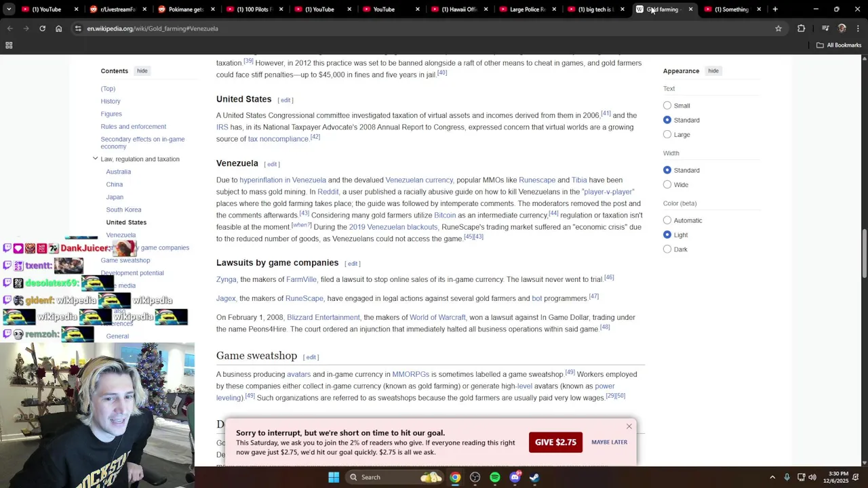Open the tab search dropdown arrow

(9, 9)
